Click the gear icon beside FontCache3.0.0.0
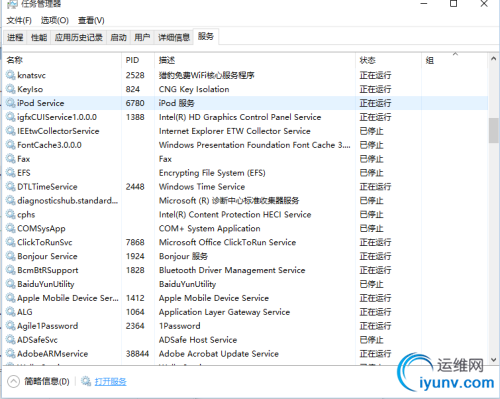Image resolution: width=500 pixels, height=399 pixels. tap(11, 145)
